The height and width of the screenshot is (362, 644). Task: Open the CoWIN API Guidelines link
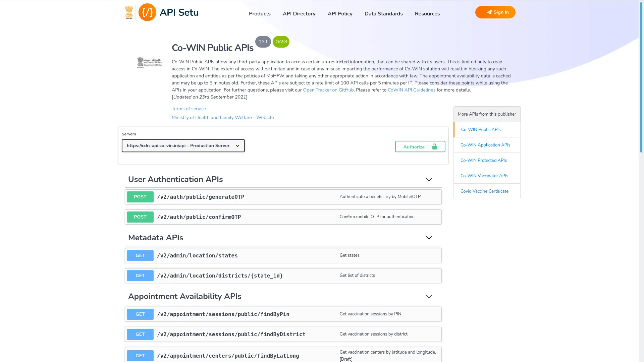pyautogui.click(x=412, y=90)
